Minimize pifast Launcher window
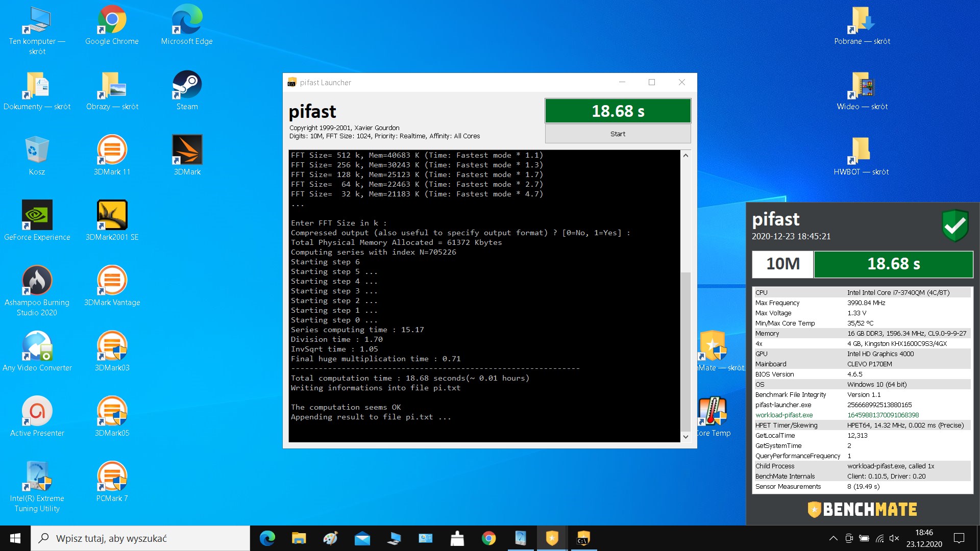This screenshot has width=980, height=551. click(622, 82)
